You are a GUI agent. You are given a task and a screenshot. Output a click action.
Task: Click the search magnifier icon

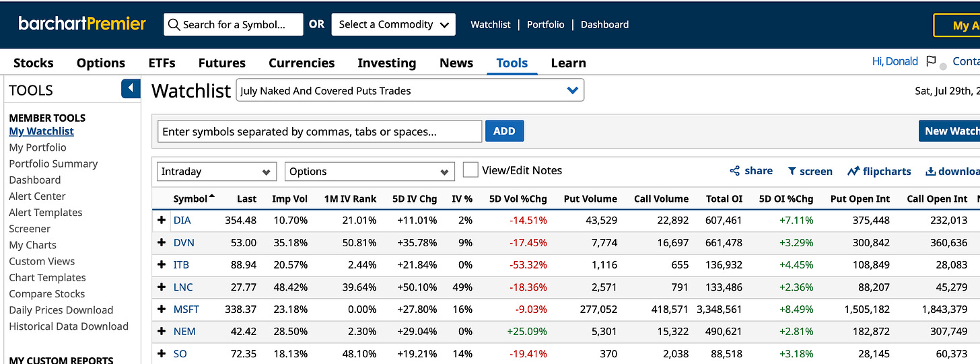pyautogui.click(x=174, y=25)
